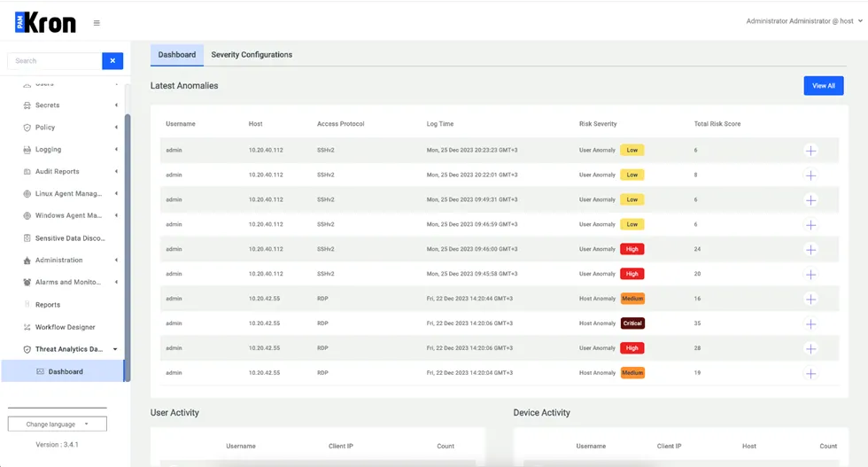Click the Low badge with risk score 8
Screen dimensions: 868x467
tap(632, 175)
